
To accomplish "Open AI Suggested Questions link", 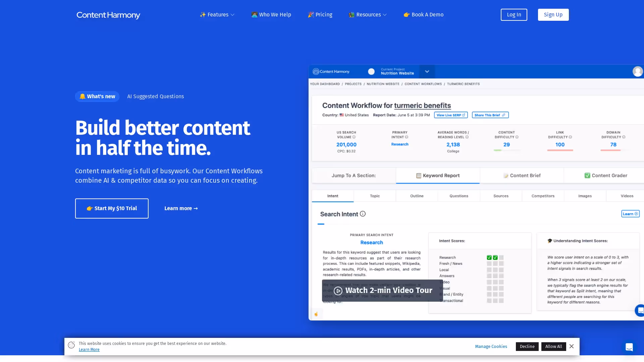I will pos(156,97).
